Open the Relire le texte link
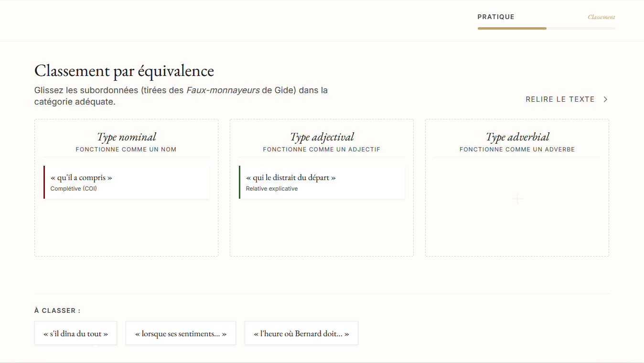644x363 pixels. point(560,99)
